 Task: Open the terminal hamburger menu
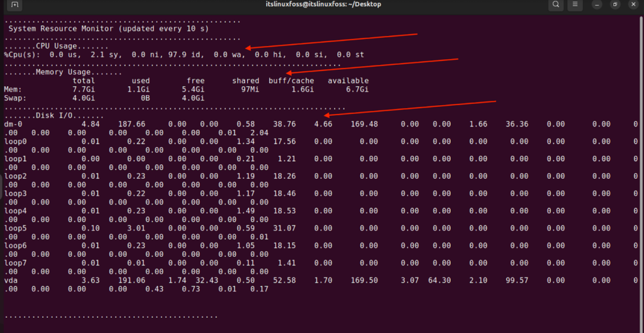pyautogui.click(x=575, y=5)
